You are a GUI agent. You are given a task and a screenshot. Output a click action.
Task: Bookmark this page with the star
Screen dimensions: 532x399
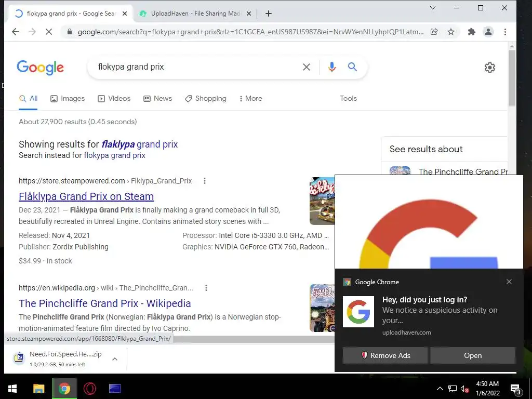[x=451, y=32]
